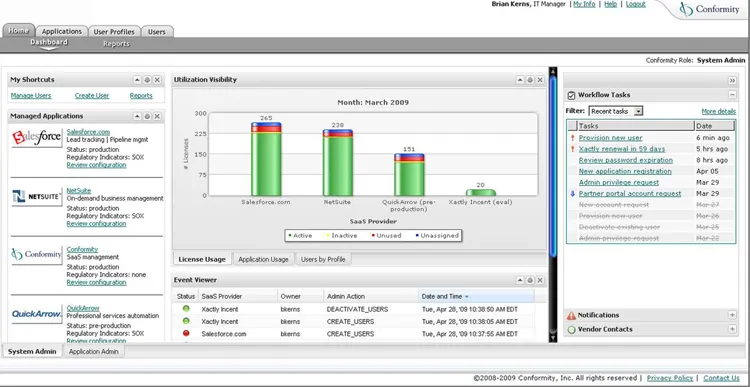Click the NetSuite logo thumbnail
Image resolution: width=750 pixels, height=387 pixels.
pos(37,197)
